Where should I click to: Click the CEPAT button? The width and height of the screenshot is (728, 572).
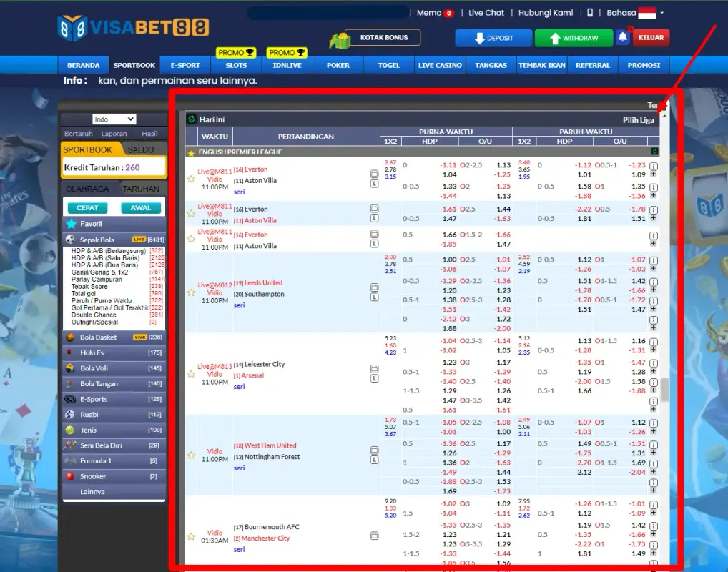[87, 207]
